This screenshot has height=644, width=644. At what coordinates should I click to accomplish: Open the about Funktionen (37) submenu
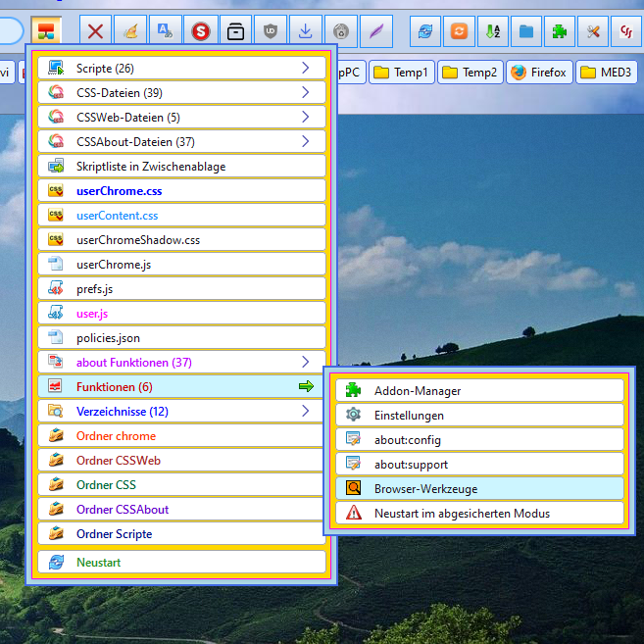[181, 363]
